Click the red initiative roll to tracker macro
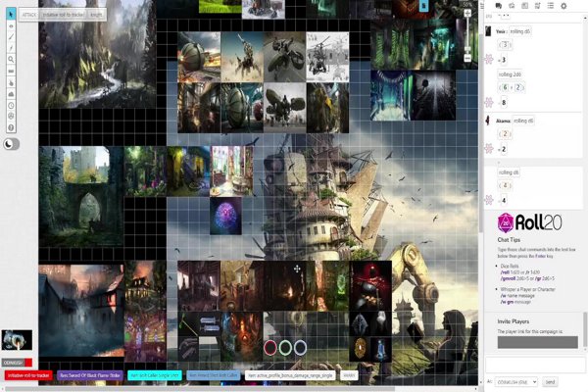This screenshot has width=588, height=392. (28, 375)
